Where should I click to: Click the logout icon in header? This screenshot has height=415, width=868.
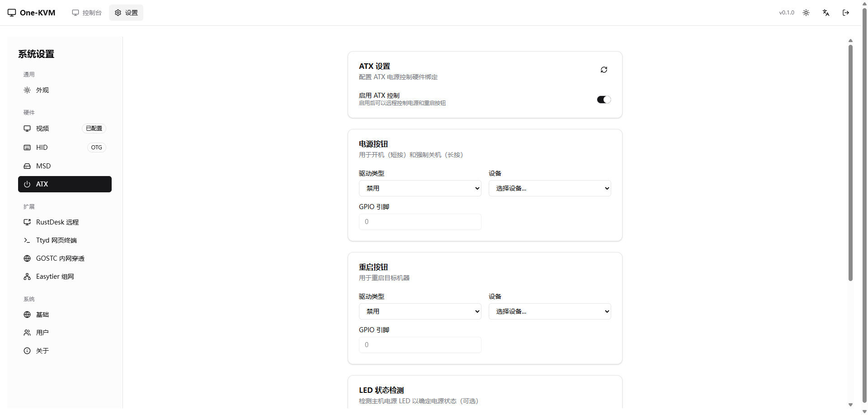tap(845, 13)
